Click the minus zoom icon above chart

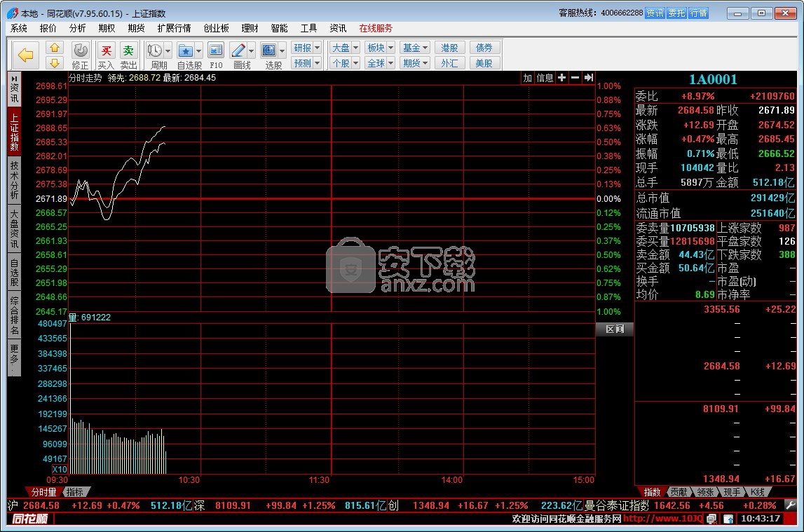coord(575,77)
